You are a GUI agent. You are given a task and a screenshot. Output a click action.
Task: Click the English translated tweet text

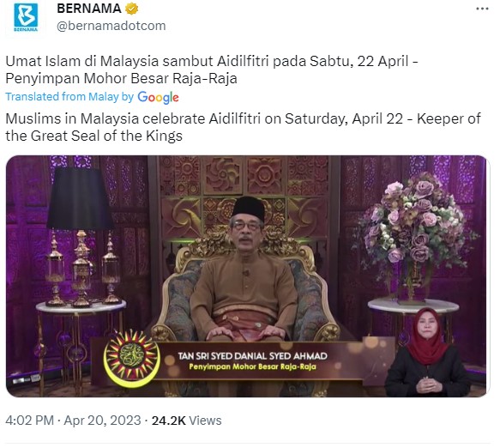[x=243, y=127]
